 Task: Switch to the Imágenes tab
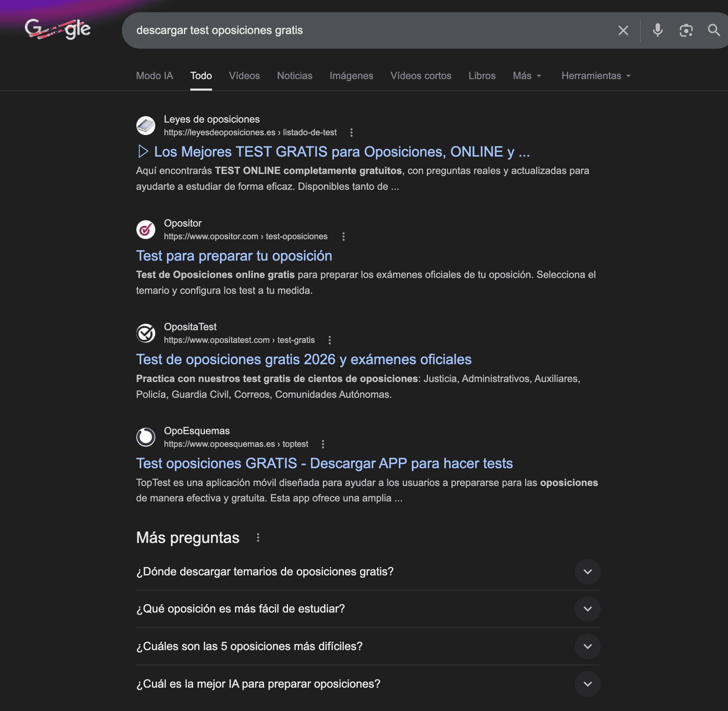click(351, 76)
